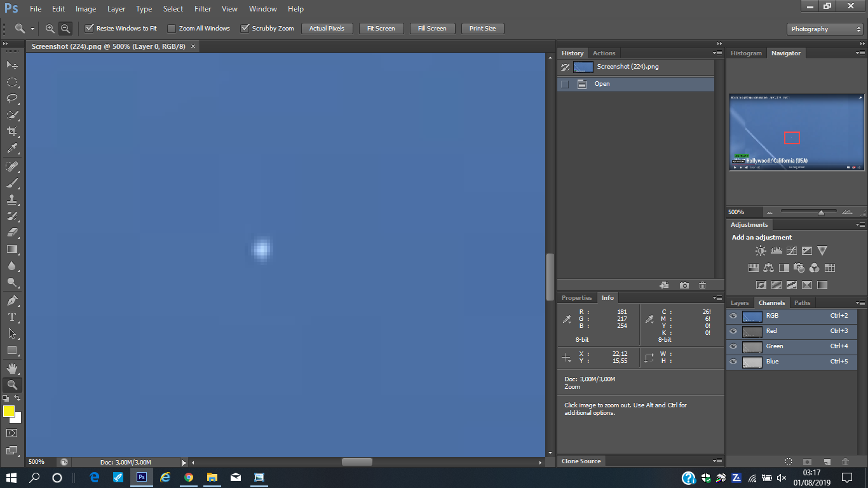The width and height of the screenshot is (868, 488).
Task: Select the Crop tool
Action: [12, 132]
